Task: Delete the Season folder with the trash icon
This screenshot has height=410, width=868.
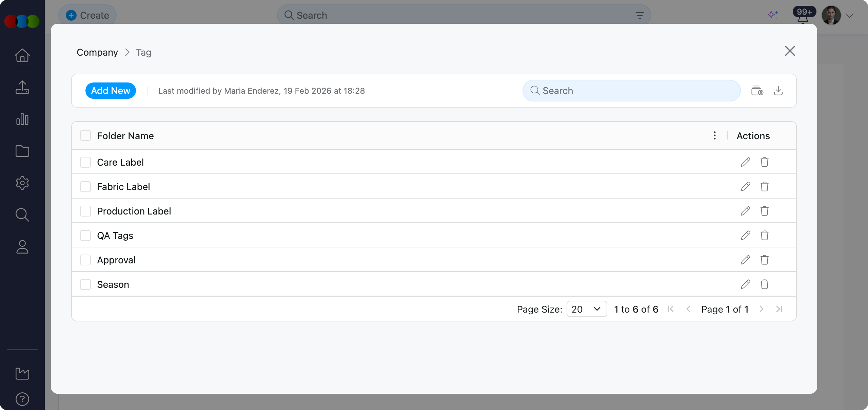Action: [764, 284]
